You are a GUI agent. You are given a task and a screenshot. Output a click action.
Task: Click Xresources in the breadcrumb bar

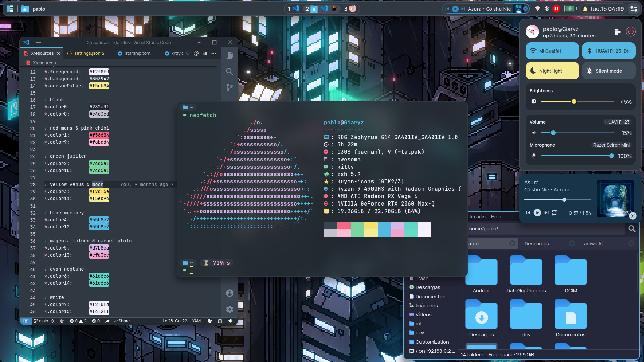(x=44, y=63)
